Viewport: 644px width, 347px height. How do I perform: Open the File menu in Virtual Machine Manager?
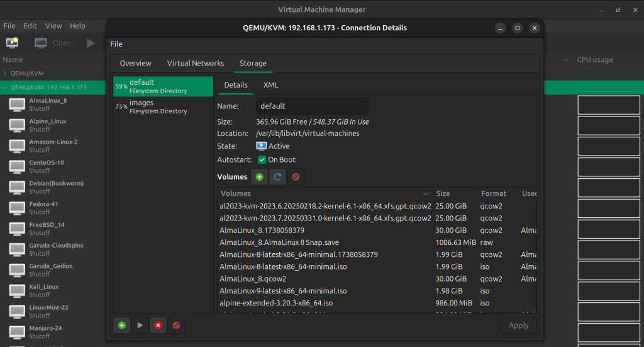pyautogui.click(x=9, y=26)
